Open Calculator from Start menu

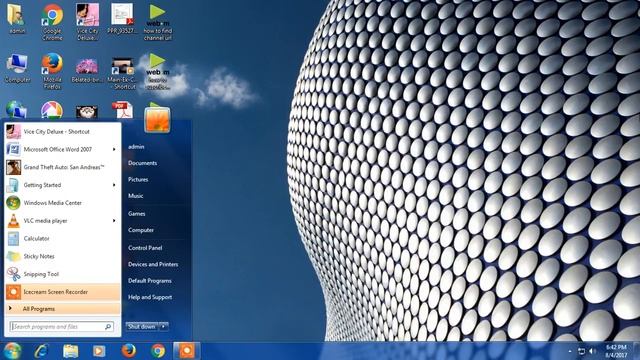pyautogui.click(x=62, y=238)
